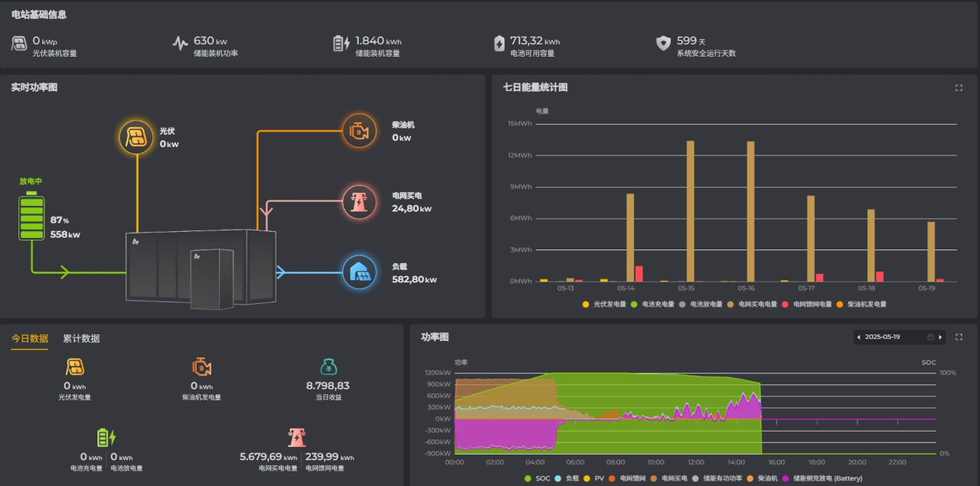Image resolution: width=980 pixels, height=486 pixels.
Task: Click the 负载 load house icon
Action: 359,272
